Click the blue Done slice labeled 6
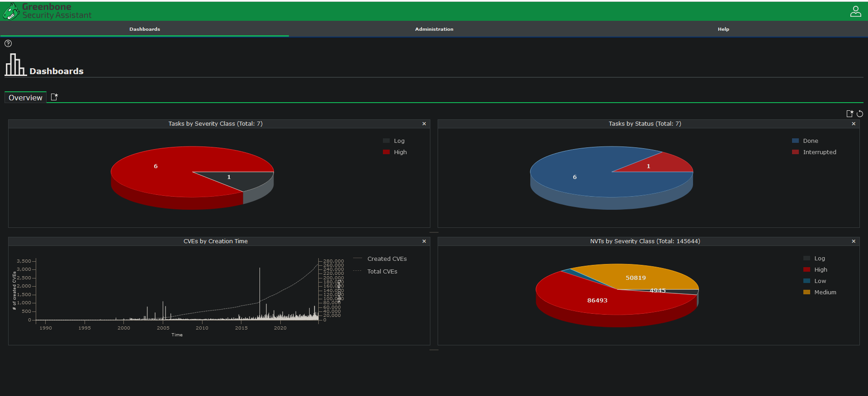Image resolution: width=868 pixels, height=396 pixels. [x=575, y=177]
